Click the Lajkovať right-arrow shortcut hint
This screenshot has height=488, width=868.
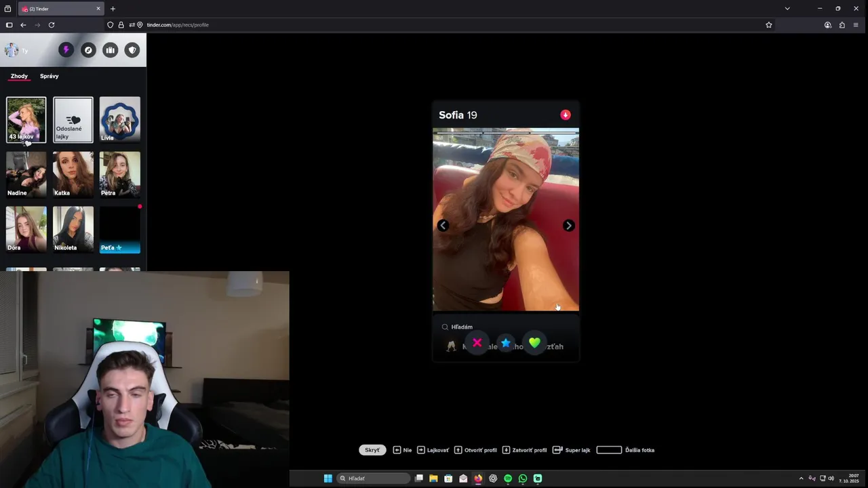pyautogui.click(x=433, y=450)
